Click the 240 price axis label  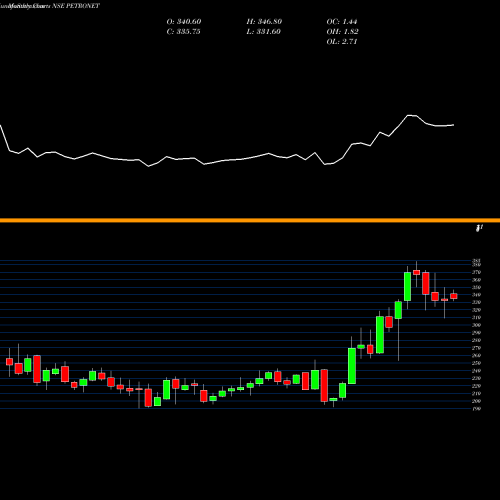coord(476,371)
